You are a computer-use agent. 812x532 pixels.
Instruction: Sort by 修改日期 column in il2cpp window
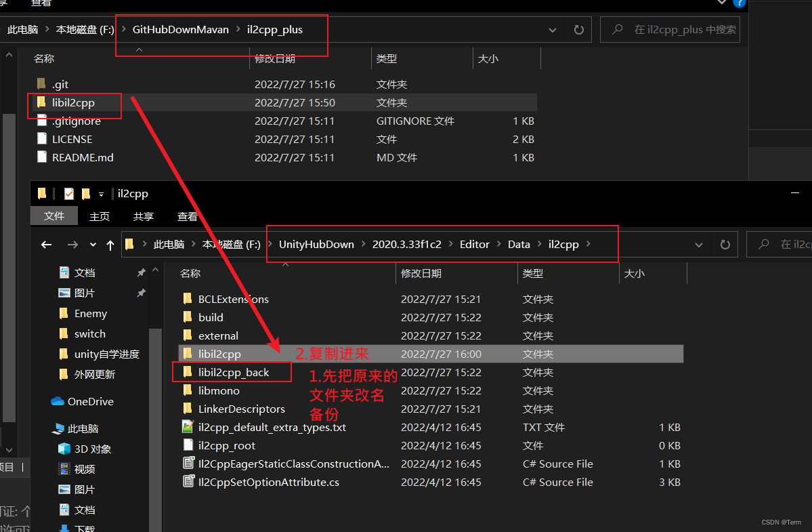coord(421,274)
